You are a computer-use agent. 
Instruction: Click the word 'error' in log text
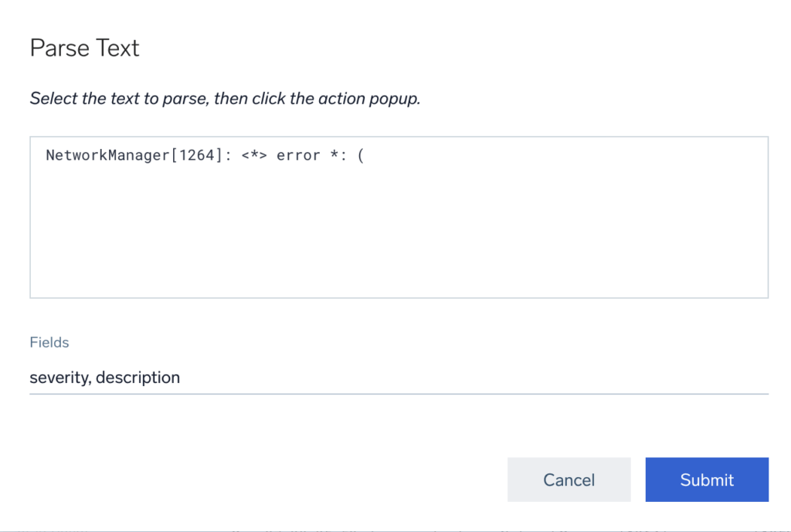(x=298, y=155)
